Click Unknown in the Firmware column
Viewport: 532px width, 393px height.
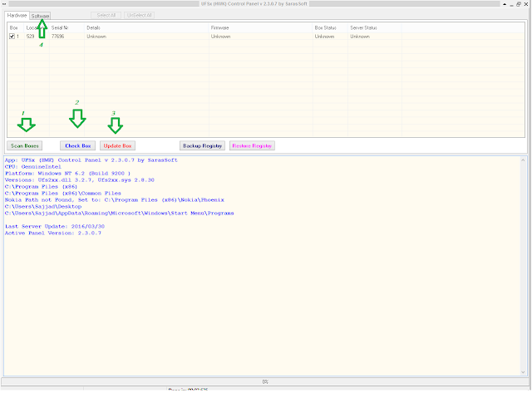[220, 37]
